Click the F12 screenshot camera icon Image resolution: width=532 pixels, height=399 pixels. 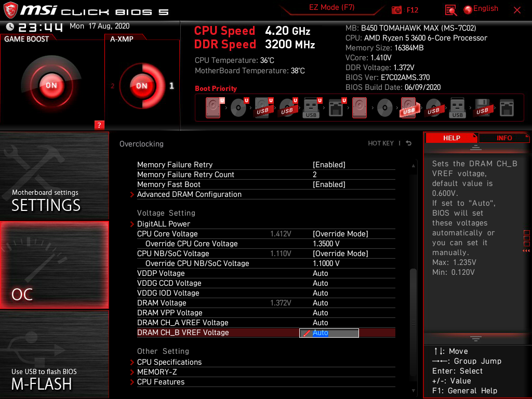396,10
